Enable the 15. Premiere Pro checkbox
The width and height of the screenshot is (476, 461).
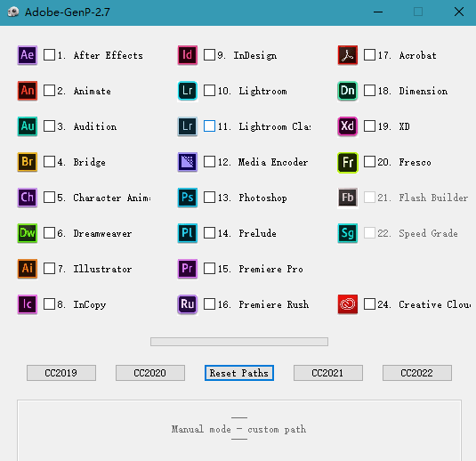[209, 269]
